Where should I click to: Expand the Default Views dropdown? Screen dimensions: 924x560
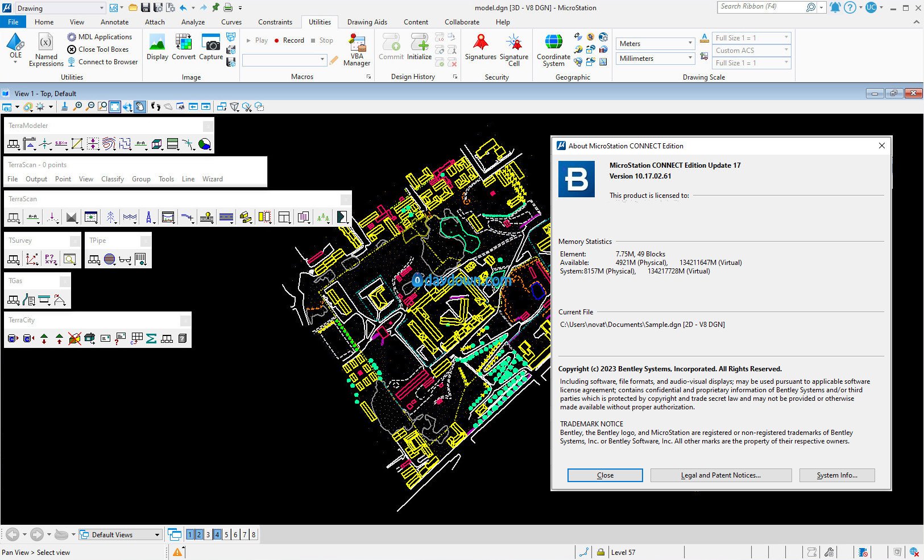click(157, 534)
